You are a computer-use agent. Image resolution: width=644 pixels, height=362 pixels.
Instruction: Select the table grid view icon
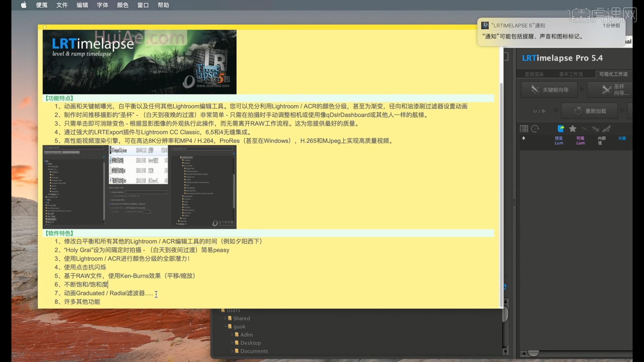524,129
